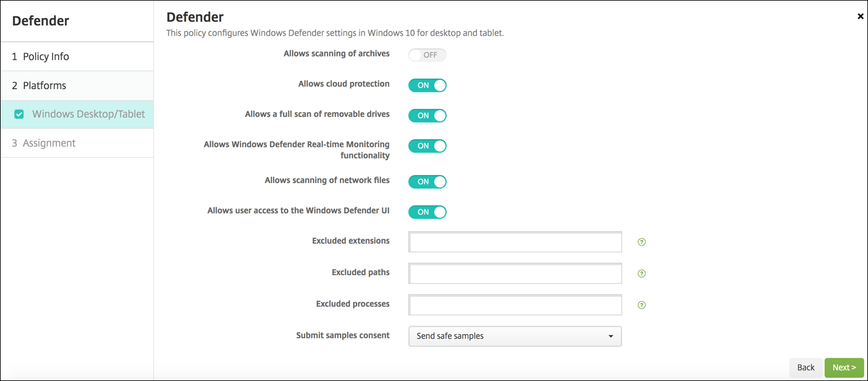Open the Platforms step
The image size is (868, 381).
44,86
